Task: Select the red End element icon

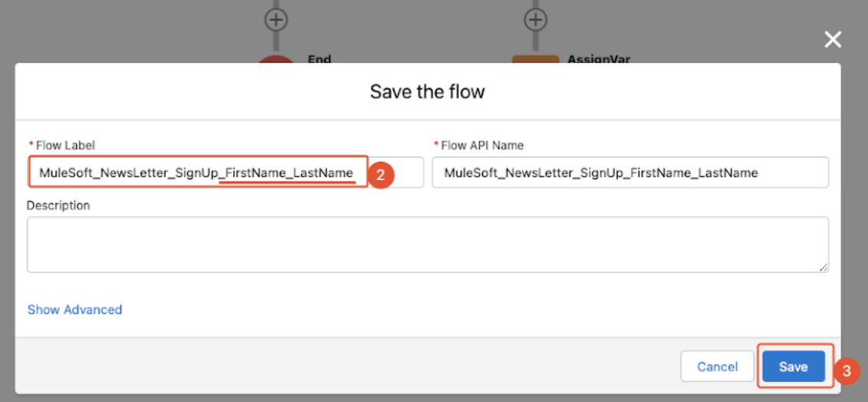Action: [x=276, y=59]
